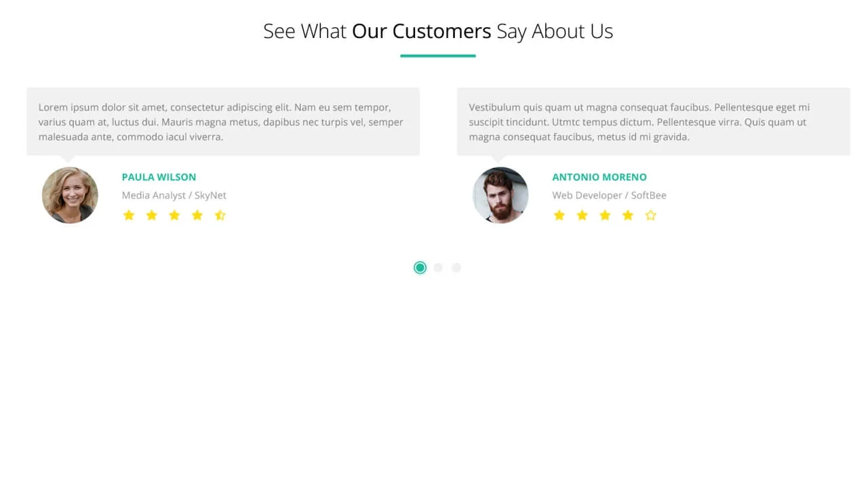Image resolution: width=868 pixels, height=488 pixels.
Task: Select the active first carousel indicator dot
Action: pos(420,268)
